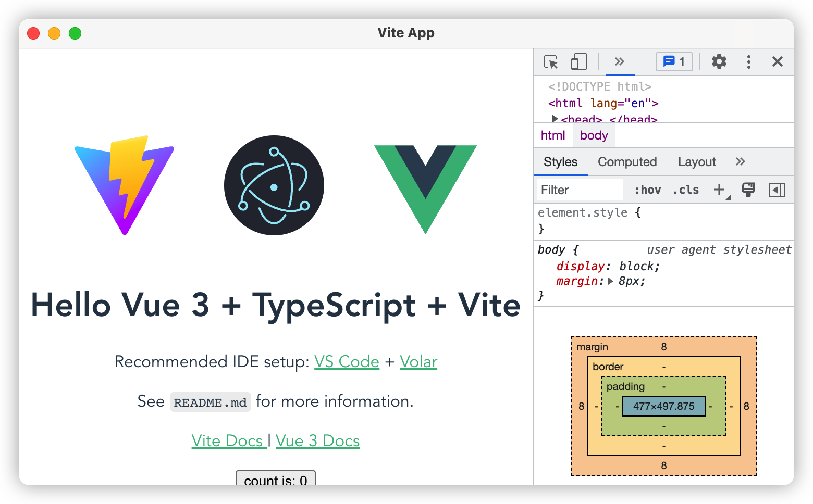Viewport: 813px width, 504px height.
Task: Toggle the computed styles sidebar icon
Action: coord(777,190)
